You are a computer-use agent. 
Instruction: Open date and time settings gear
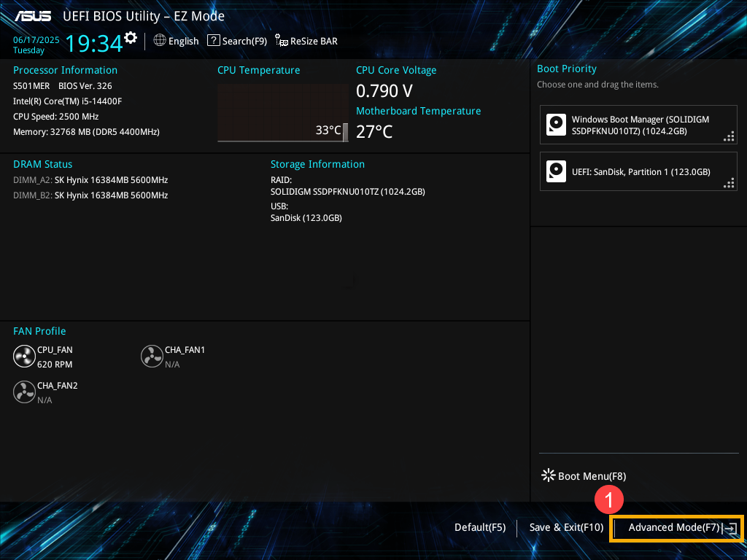[x=130, y=37]
